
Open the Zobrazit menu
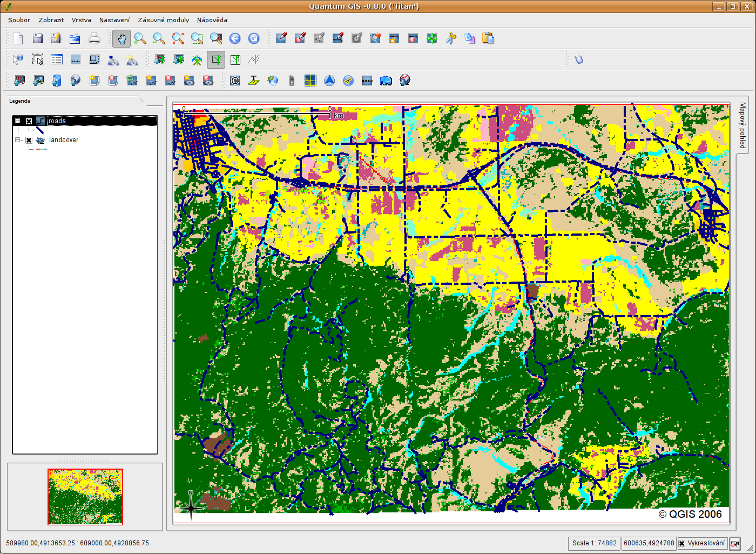click(x=51, y=20)
